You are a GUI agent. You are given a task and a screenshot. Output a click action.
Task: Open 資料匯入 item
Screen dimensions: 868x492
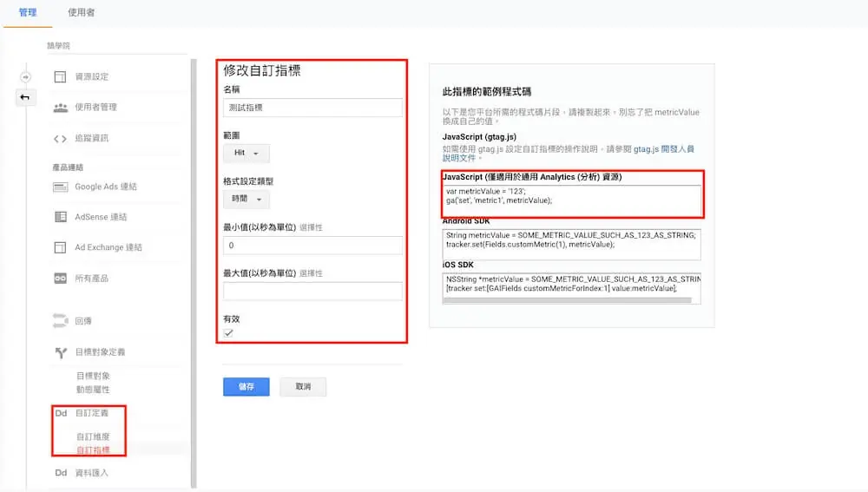[92, 473]
